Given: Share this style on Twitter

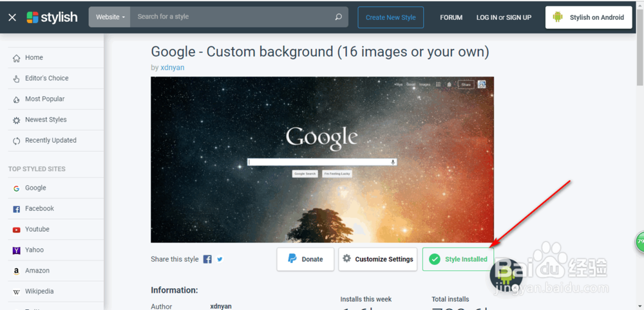Looking at the screenshot, I should click(220, 259).
